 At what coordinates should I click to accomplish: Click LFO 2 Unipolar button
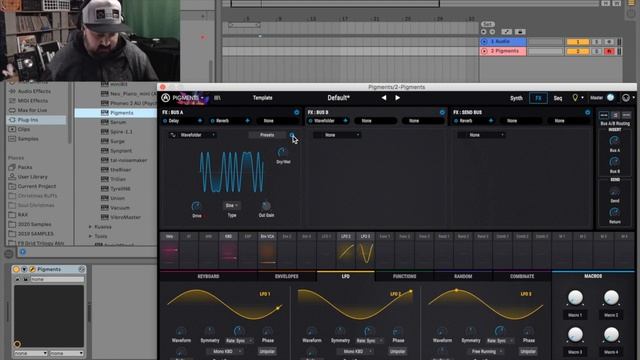(398, 351)
